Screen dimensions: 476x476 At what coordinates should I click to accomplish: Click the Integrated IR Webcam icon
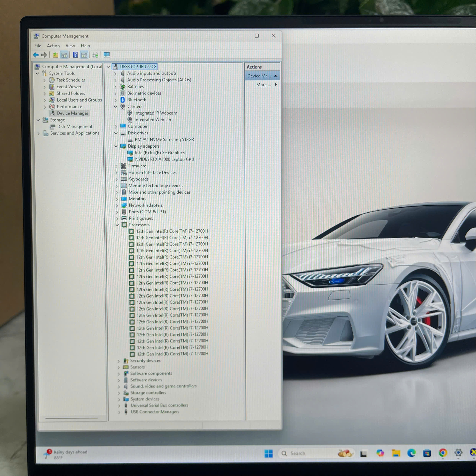(x=130, y=113)
